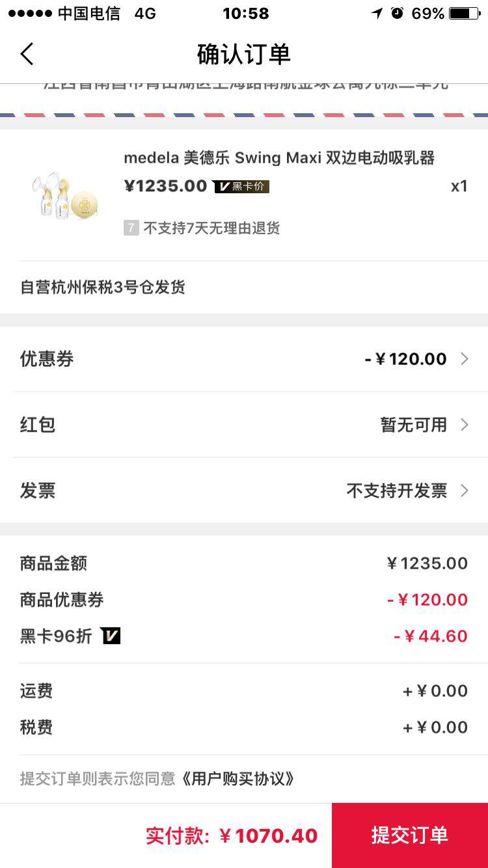Tap the 黑卡价 black card price badge

[241, 187]
